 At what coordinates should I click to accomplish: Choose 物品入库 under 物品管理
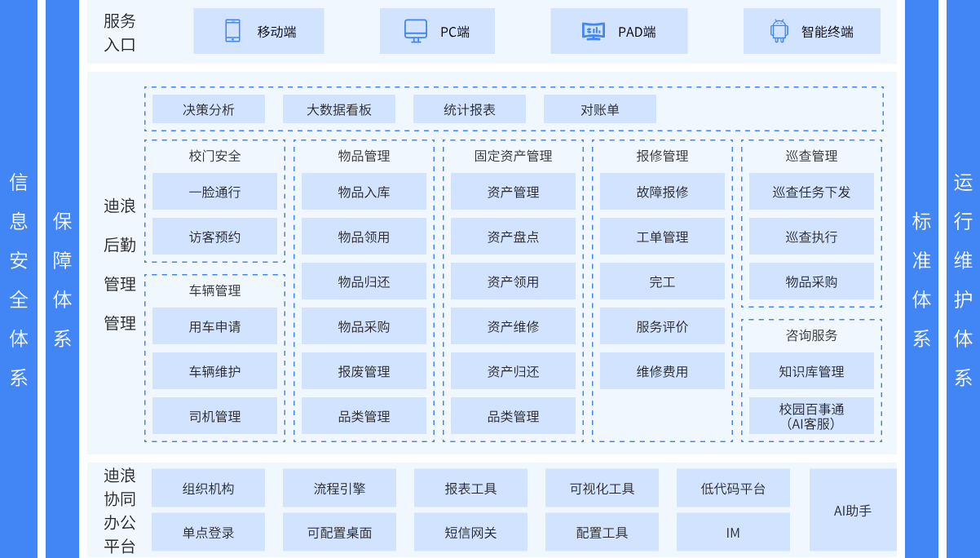(x=364, y=192)
